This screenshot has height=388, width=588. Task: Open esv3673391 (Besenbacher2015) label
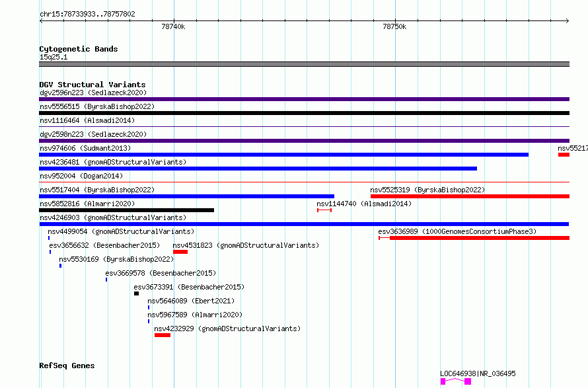pos(189,287)
